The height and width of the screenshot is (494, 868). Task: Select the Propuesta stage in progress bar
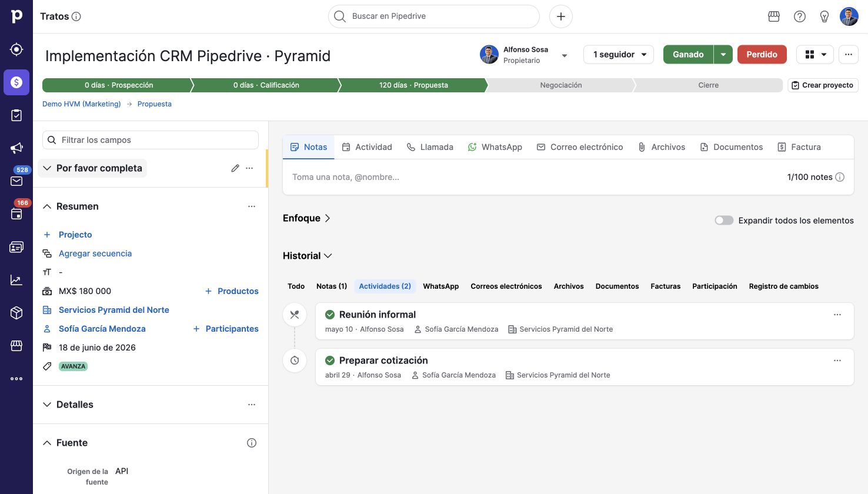413,85
